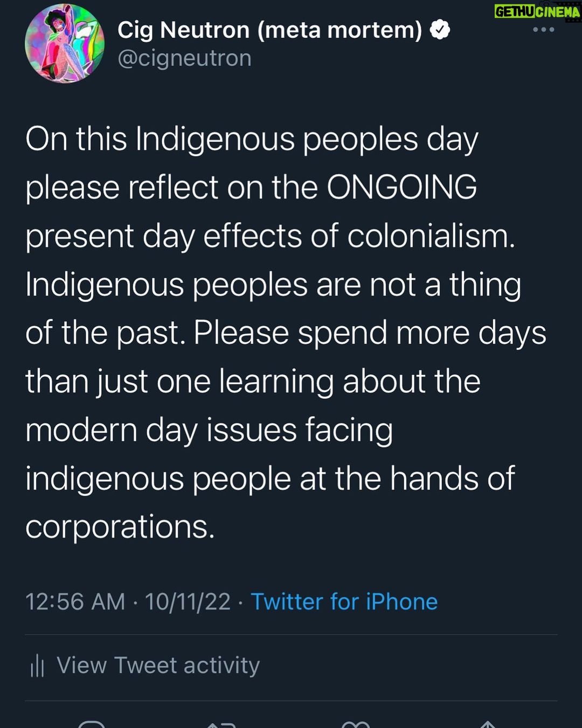Tap the word colonialism in the tweet
Screen dimensions: 582x728
click(x=431, y=236)
